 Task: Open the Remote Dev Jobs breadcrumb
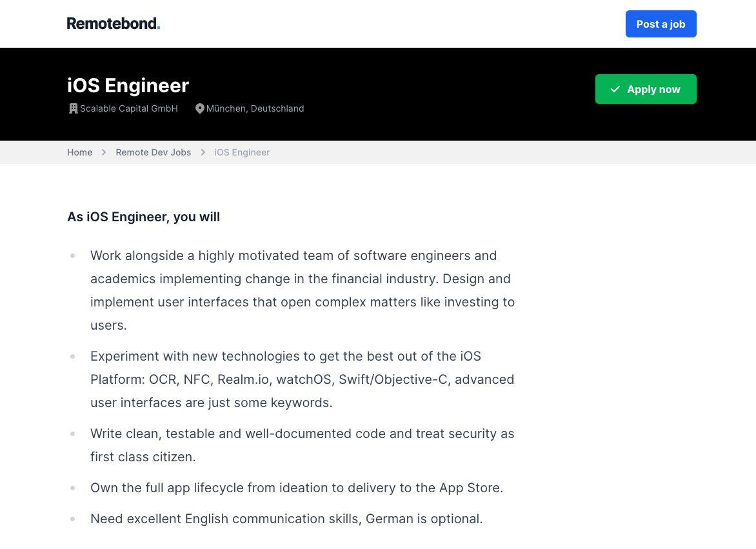point(154,152)
